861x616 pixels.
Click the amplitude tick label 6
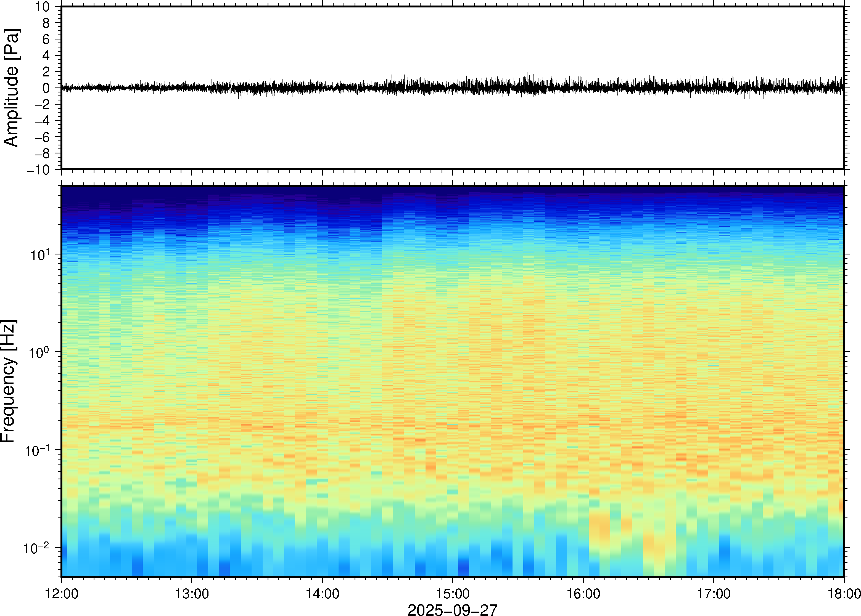(46, 39)
